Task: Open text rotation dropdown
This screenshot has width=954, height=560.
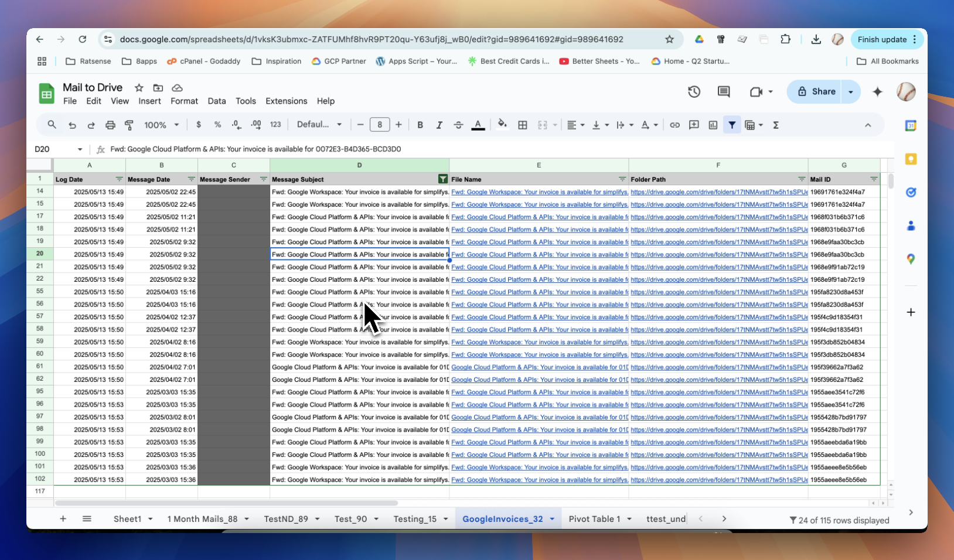Action: [650, 125]
